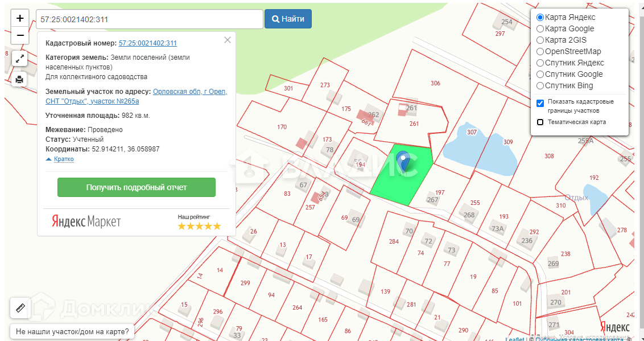This screenshot has height=341, width=644.
Task: Select Спутник Яндекс satellite layer
Action: 540,63
